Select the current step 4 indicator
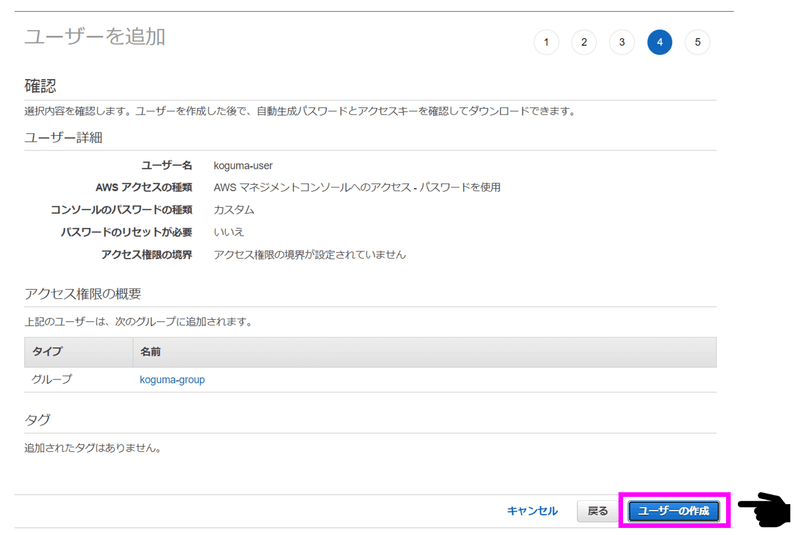Viewport: 800px width, 535px height. [x=660, y=42]
